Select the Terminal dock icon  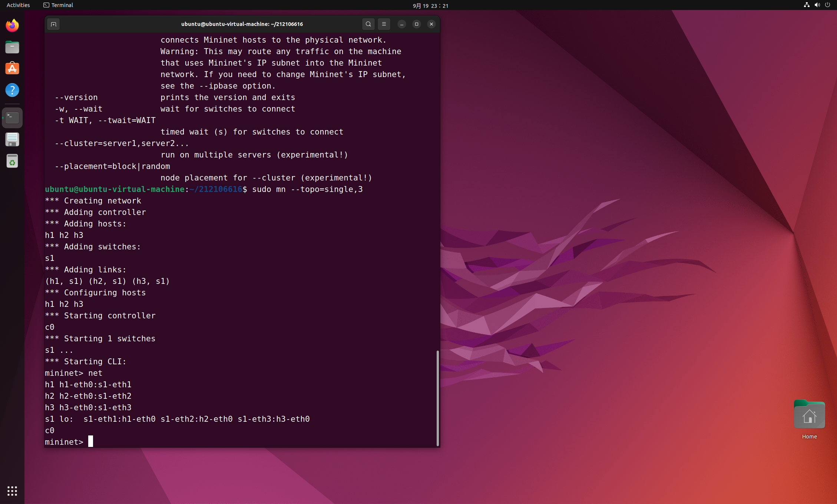[x=12, y=118]
